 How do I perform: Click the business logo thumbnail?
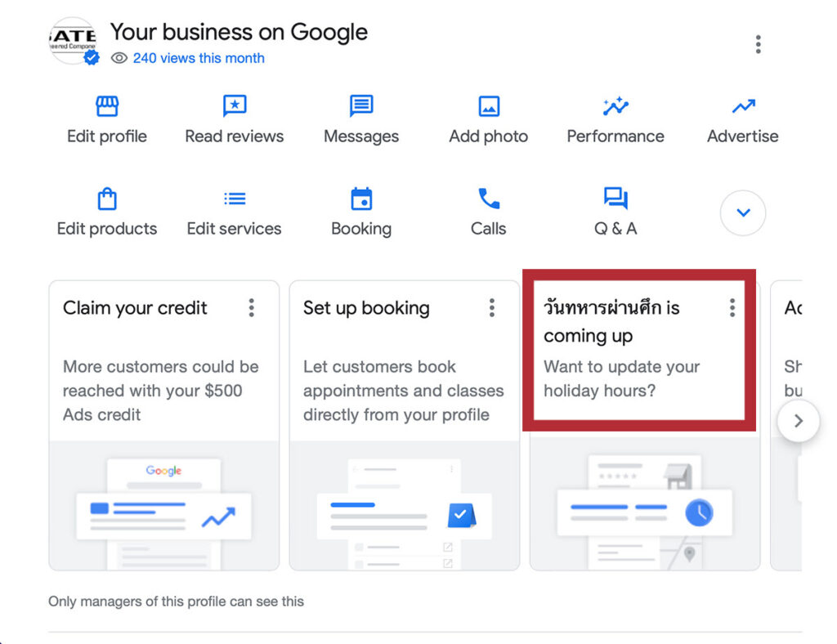pyautogui.click(x=73, y=40)
